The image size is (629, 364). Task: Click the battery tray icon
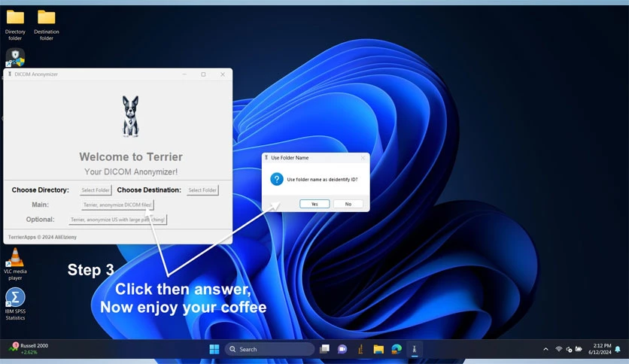[579, 349]
